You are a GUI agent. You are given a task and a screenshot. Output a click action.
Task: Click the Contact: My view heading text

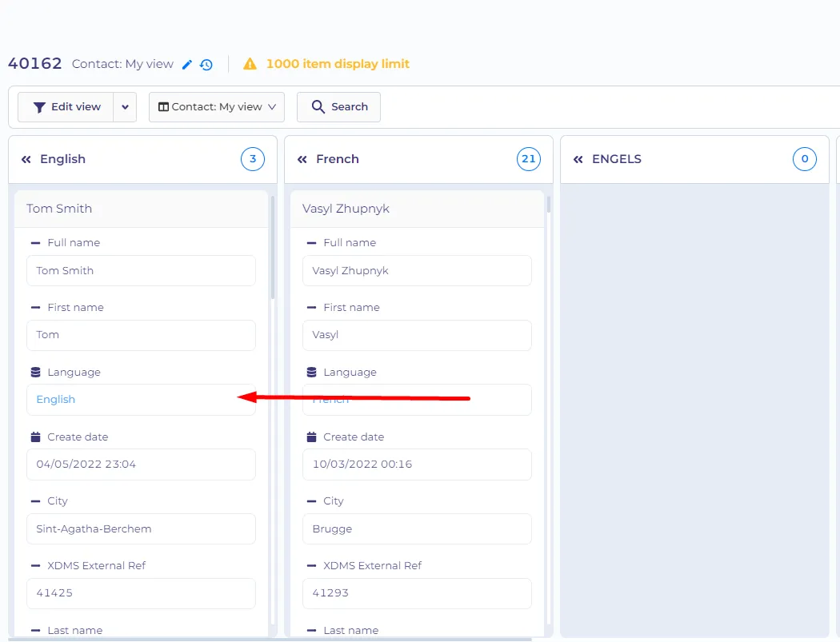[x=122, y=64]
